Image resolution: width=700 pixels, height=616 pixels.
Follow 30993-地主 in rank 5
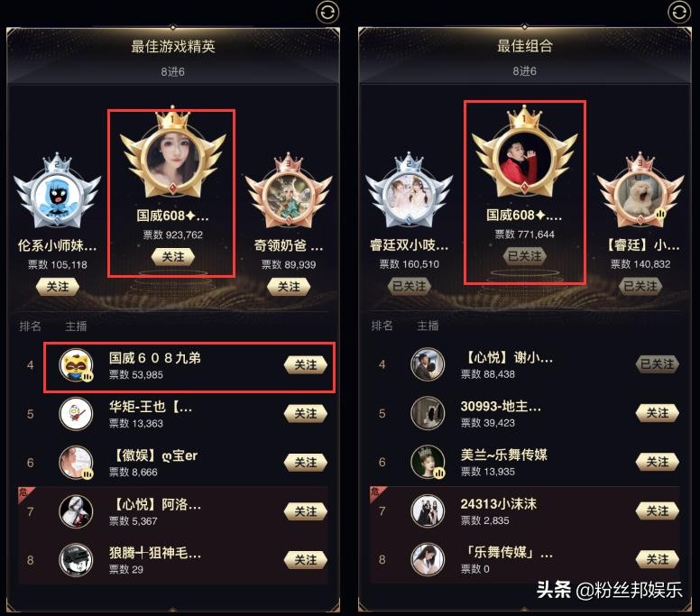[657, 413]
